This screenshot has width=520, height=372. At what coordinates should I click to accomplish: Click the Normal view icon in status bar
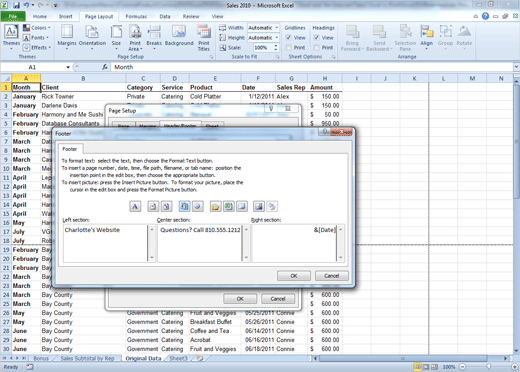pyautogui.click(x=417, y=367)
